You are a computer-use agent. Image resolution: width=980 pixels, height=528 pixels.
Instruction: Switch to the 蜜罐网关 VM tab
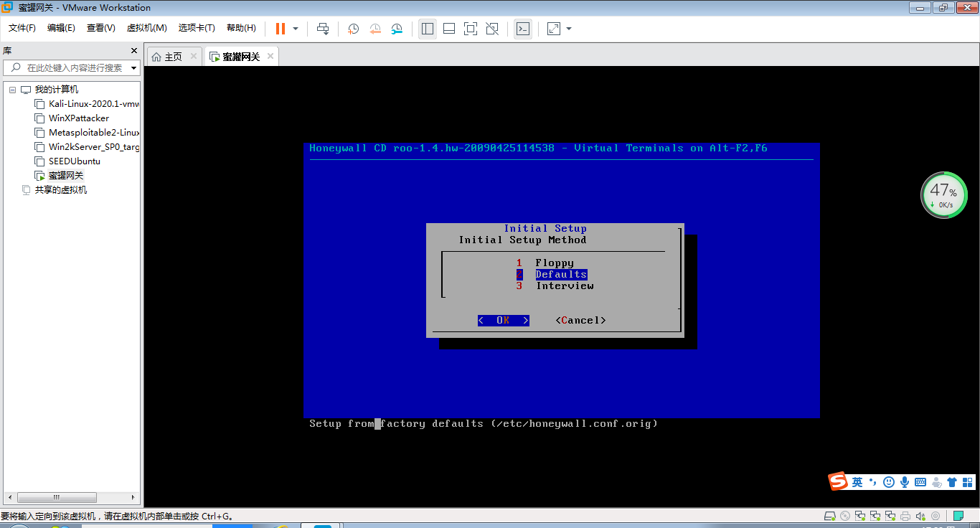click(241, 57)
